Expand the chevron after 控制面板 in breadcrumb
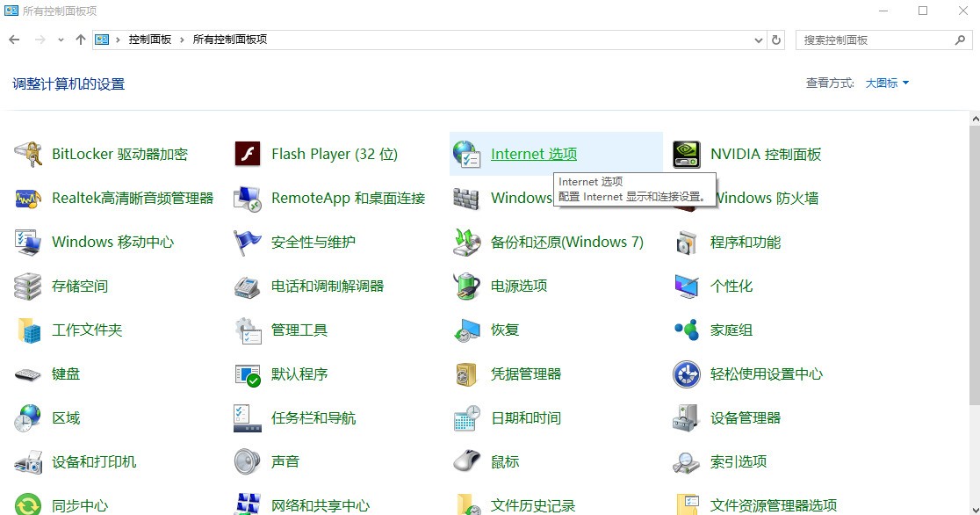 click(x=182, y=40)
